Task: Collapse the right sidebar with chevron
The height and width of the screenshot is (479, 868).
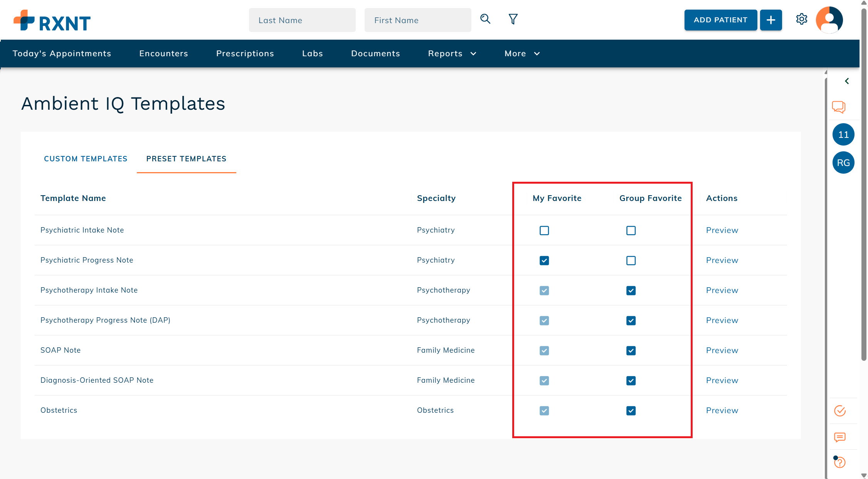Action: [x=847, y=81]
